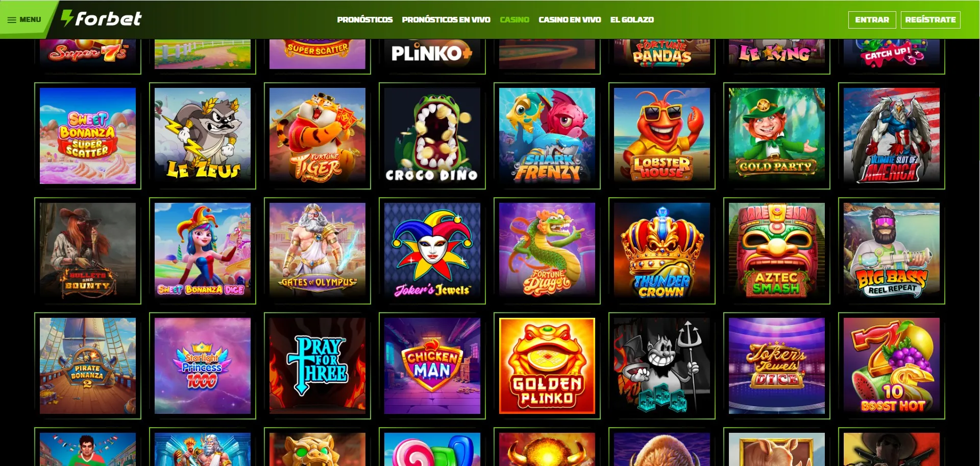This screenshot has height=466, width=980.
Task: Open Gold Party game tile
Action: (777, 136)
